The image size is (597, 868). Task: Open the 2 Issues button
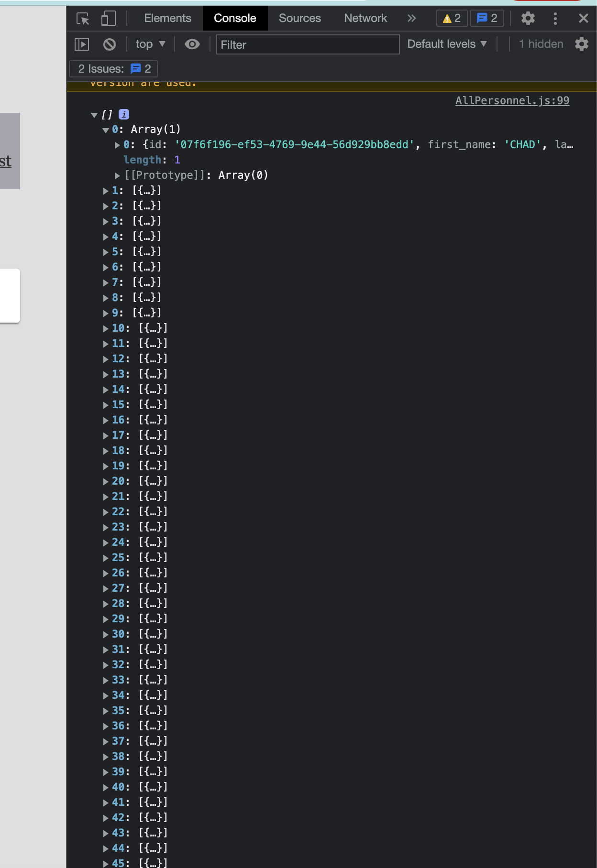[113, 69]
